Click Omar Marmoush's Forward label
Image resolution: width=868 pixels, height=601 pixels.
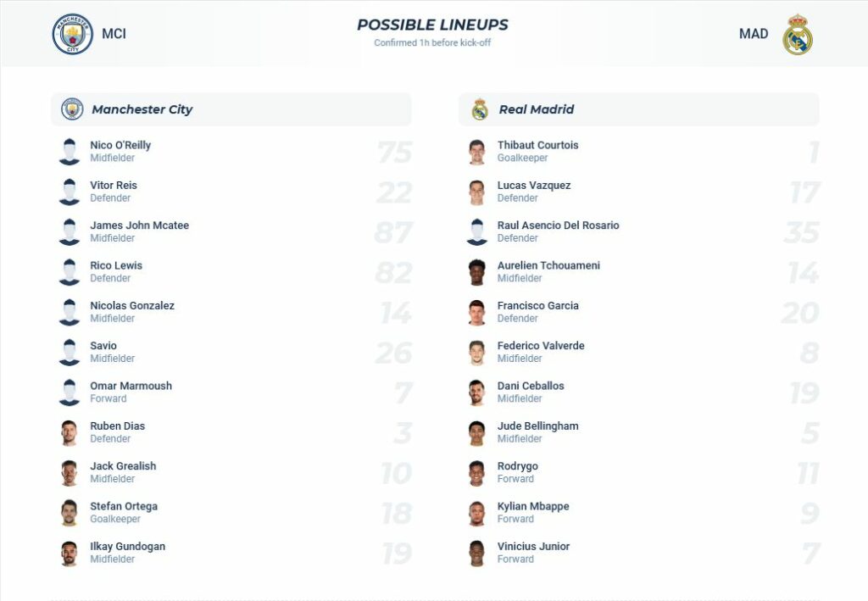pos(108,398)
